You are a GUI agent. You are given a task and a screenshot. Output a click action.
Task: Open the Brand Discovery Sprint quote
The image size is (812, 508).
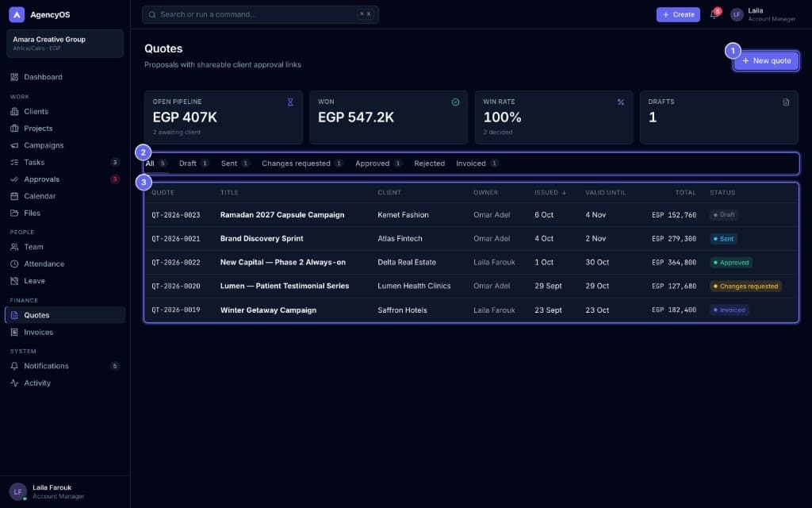(x=471, y=238)
